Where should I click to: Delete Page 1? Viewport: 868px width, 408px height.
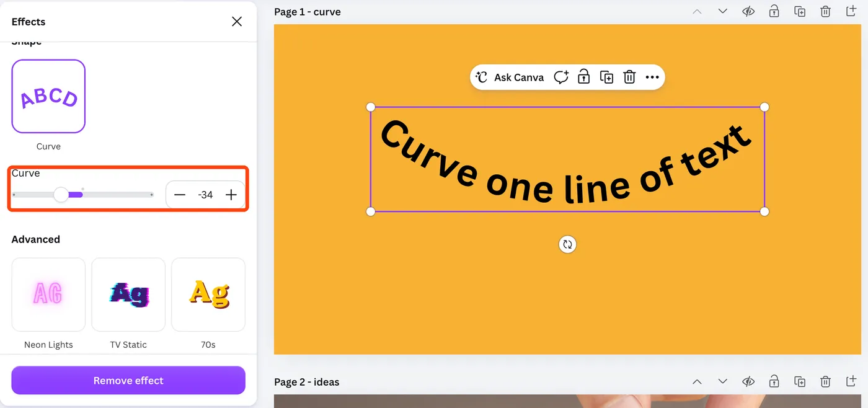pos(825,12)
